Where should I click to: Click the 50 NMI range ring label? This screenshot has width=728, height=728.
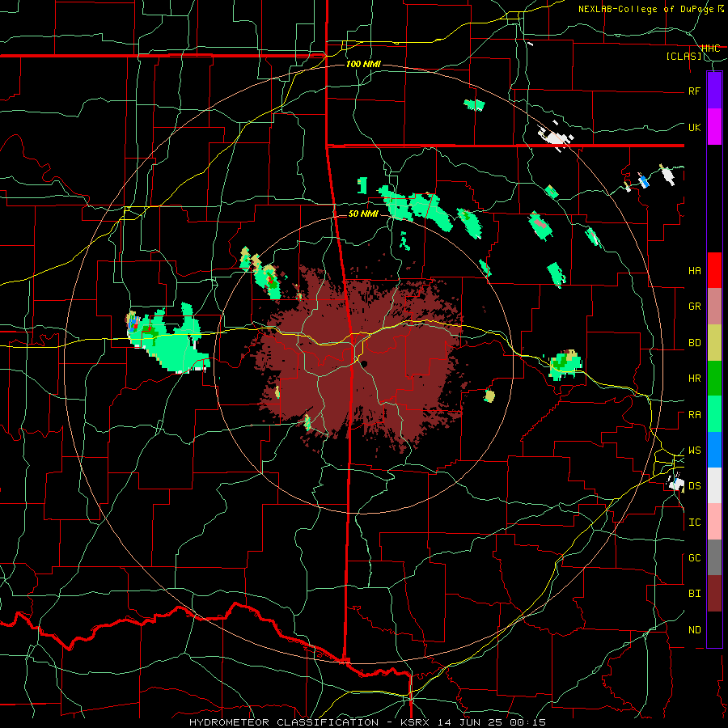363,214
